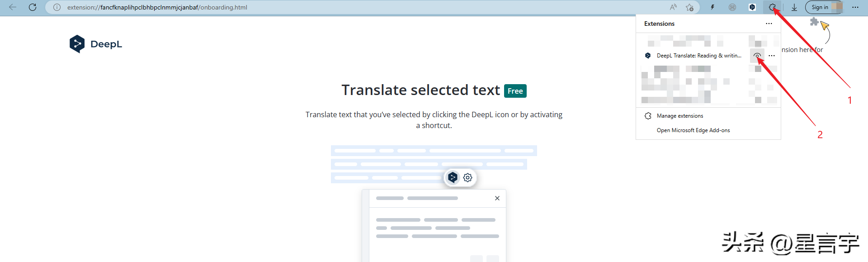Toggle DeepL visibility in toolbar (eye icon)

click(x=757, y=56)
